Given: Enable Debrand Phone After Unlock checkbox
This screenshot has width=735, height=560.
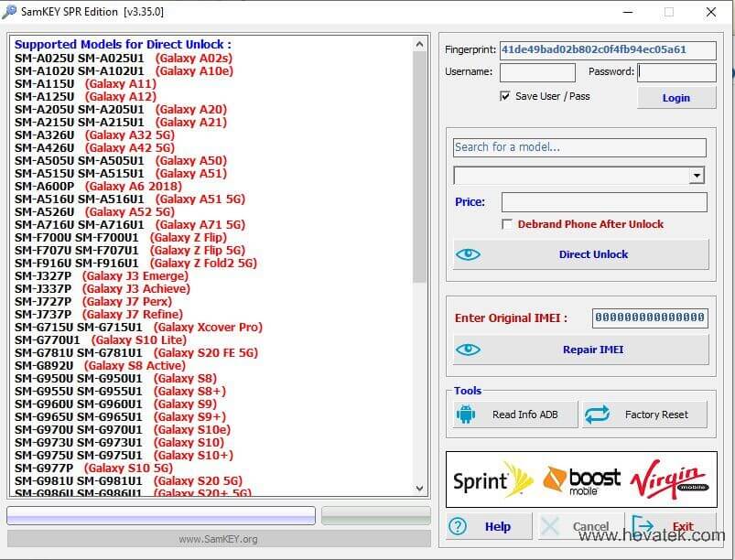Looking at the screenshot, I should point(507,224).
